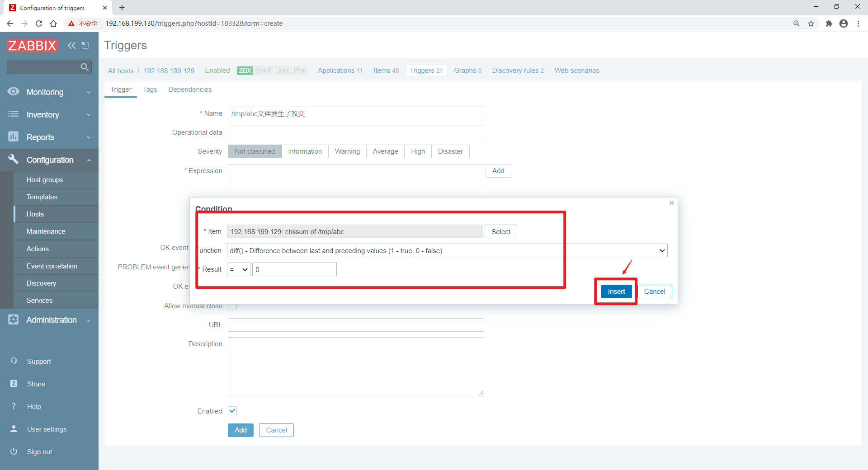Image resolution: width=868 pixels, height=470 pixels.
Task: Click the URL input field
Action: 356,325
